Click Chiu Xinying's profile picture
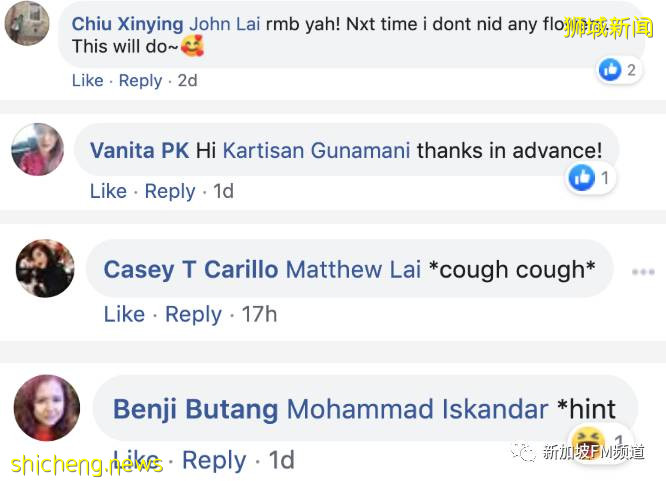 coord(27,24)
